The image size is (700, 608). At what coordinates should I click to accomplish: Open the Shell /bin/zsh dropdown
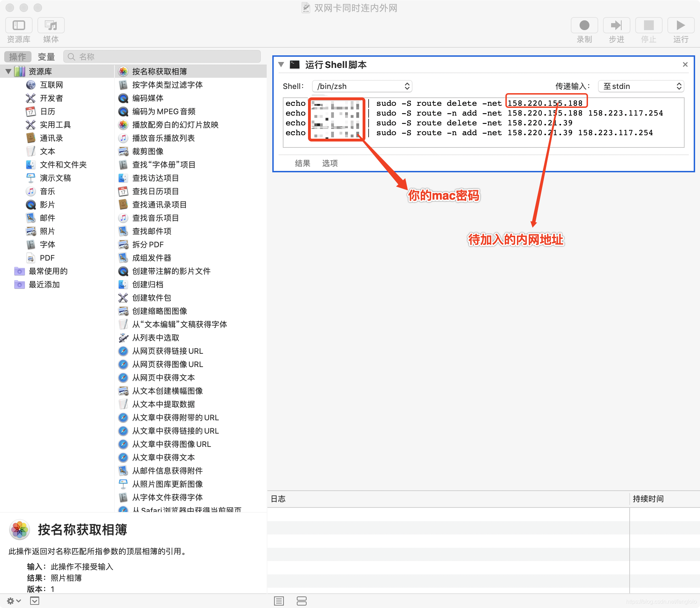tap(362, 86)
